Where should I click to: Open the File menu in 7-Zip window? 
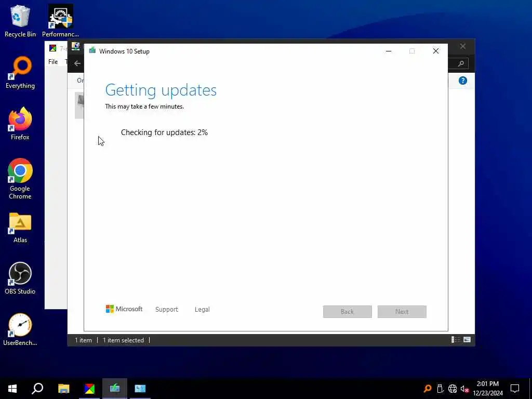pos(53,62)
